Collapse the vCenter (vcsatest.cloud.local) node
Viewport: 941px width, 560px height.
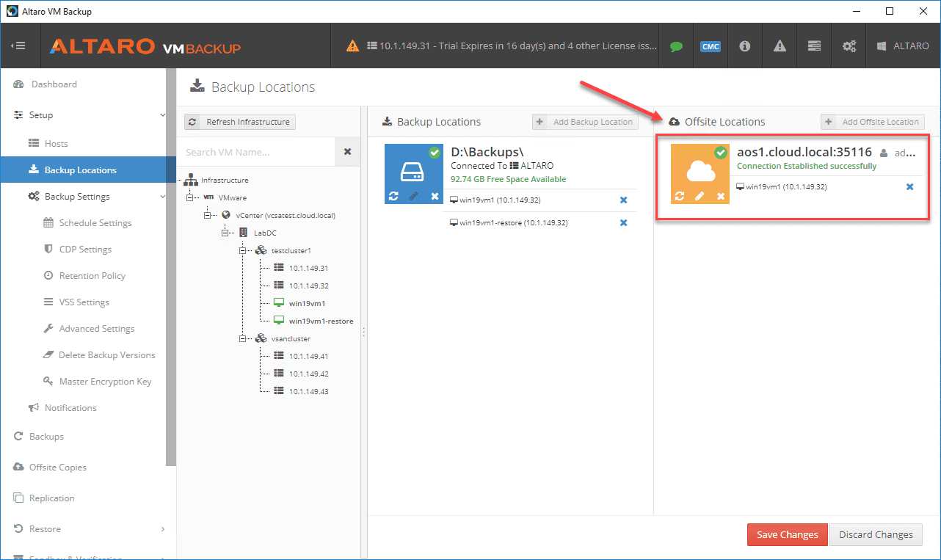click(x=208, y=215)
